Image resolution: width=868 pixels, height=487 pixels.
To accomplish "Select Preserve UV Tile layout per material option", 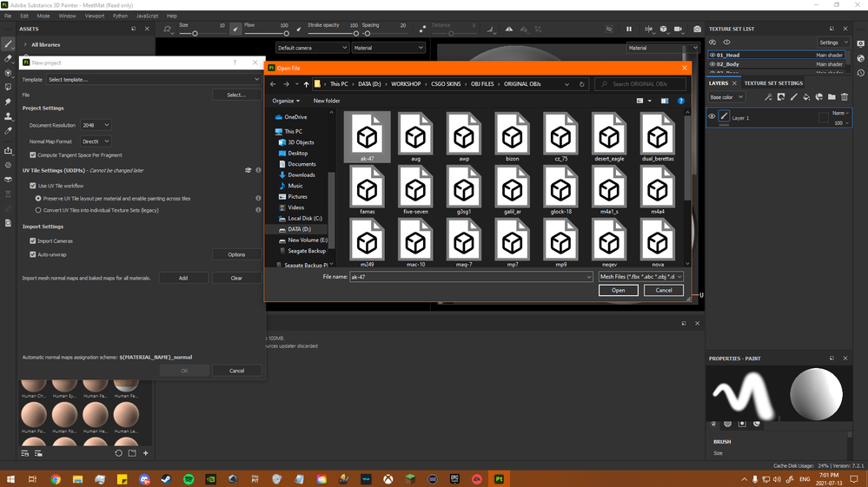I will 38,199.
